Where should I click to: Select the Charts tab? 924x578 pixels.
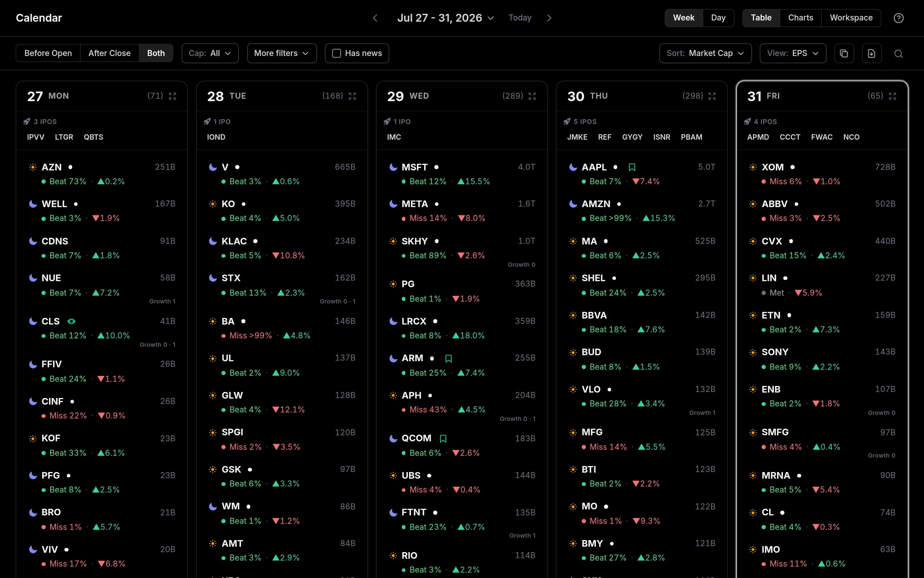[801, 18]
